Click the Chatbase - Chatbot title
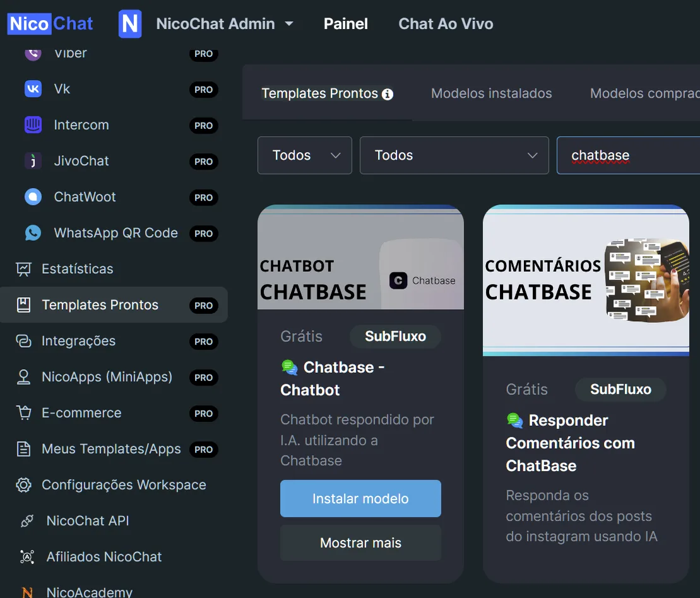700x598 pixels. click(x=333, y=378)
